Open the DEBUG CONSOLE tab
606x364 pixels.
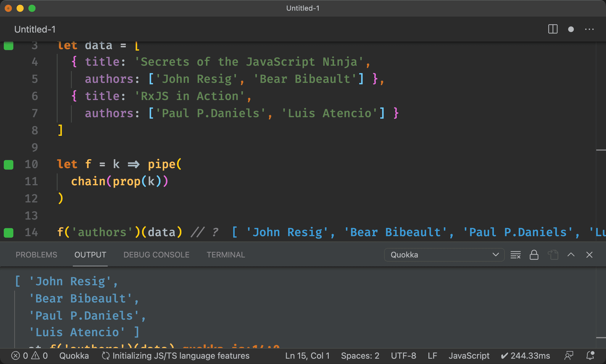(156, 255)
